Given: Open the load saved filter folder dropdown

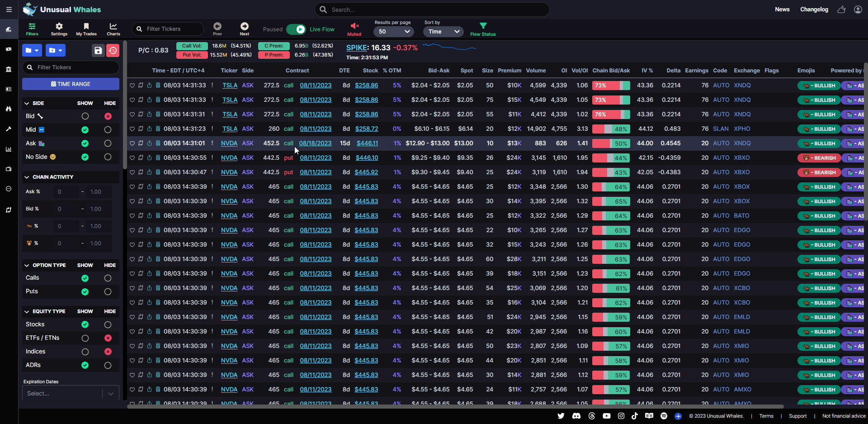Looking at the screenshot, I should [32, 50].
